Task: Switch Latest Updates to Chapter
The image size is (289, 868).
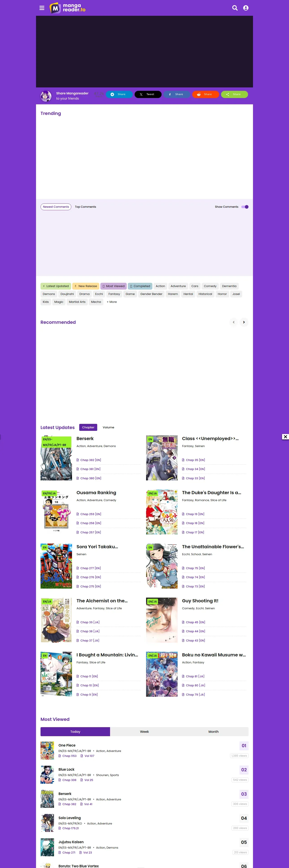Action: [x=88, y=427]
